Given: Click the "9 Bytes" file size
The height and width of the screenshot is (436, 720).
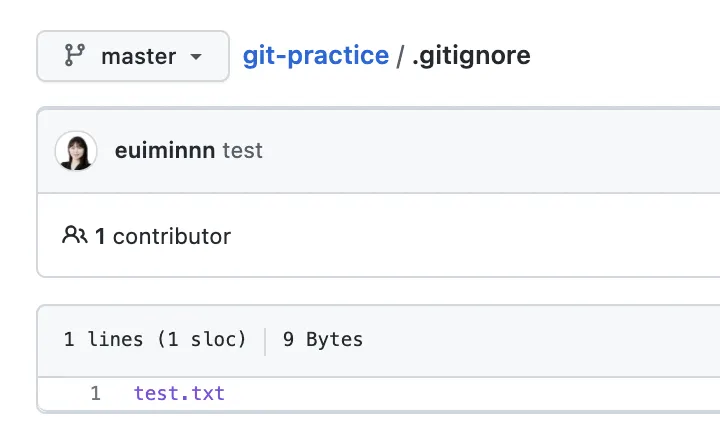Looking at the screenshot, I should point(323,340).
